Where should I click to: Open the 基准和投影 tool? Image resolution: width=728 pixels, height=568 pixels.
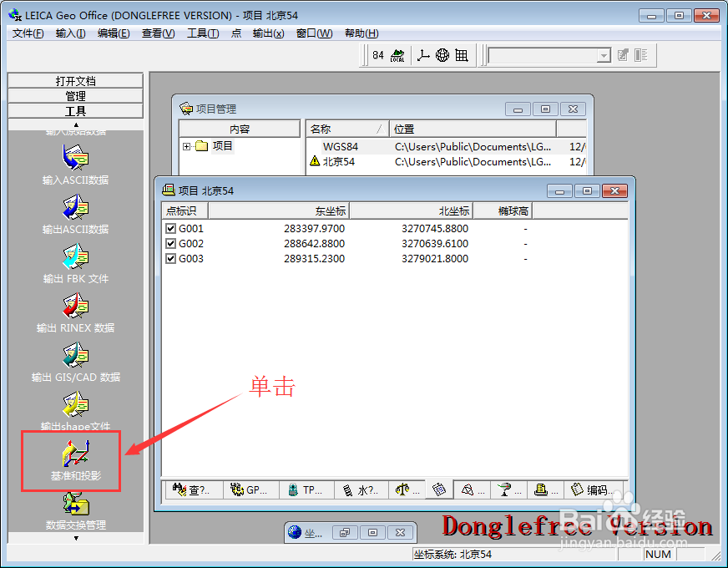pyautogui.click(x=75, y=460)
